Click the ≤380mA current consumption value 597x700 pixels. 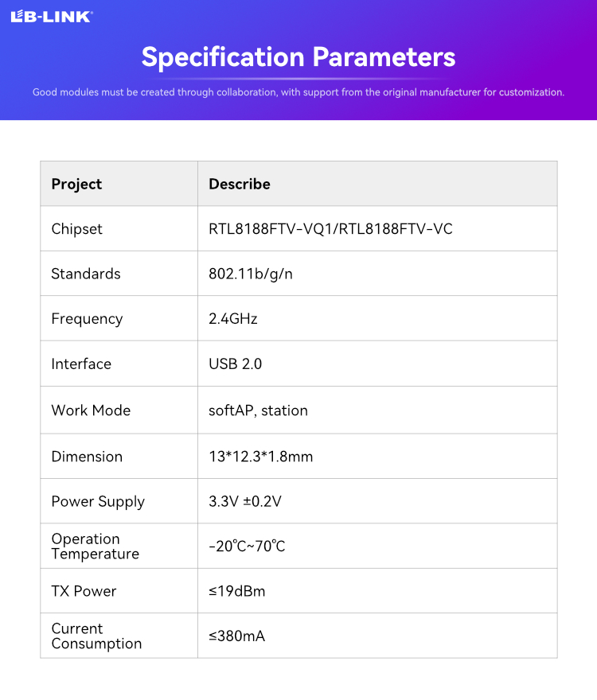point(237,636)
